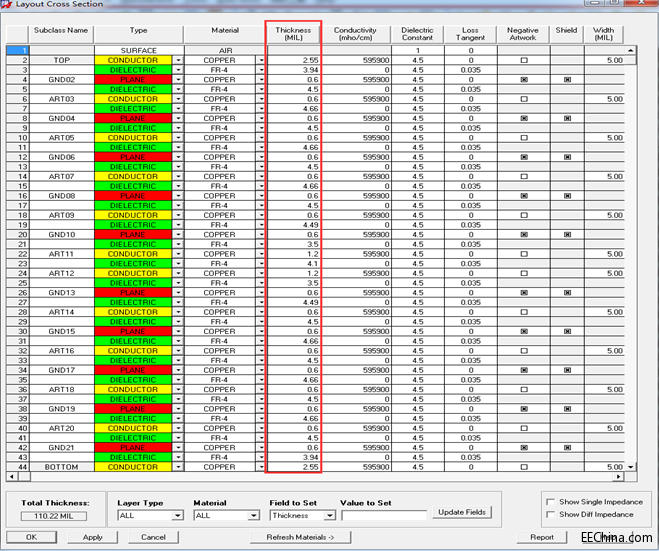Click the Subclass Name column header
This screenshot has height=551, width=659.
pos(61,34)
